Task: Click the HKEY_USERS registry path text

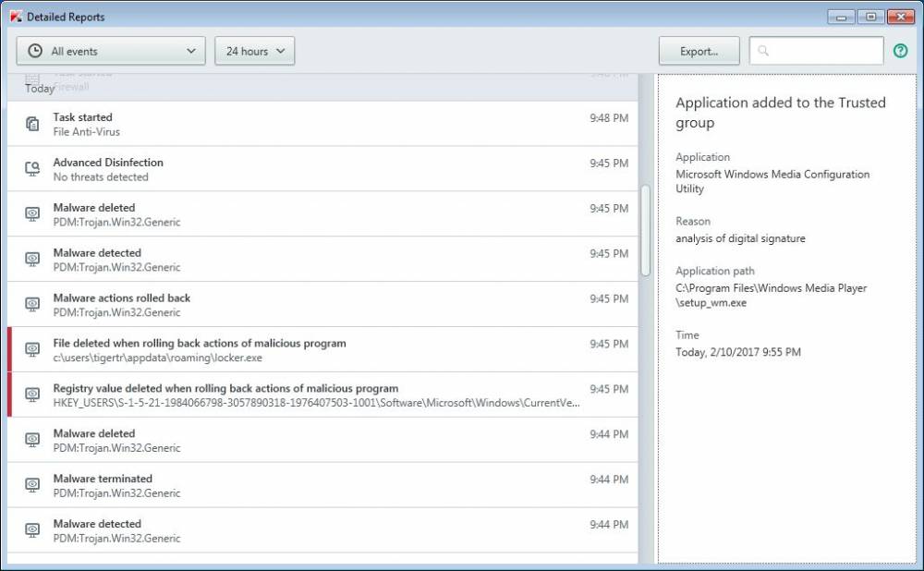Action: (316, 403)
